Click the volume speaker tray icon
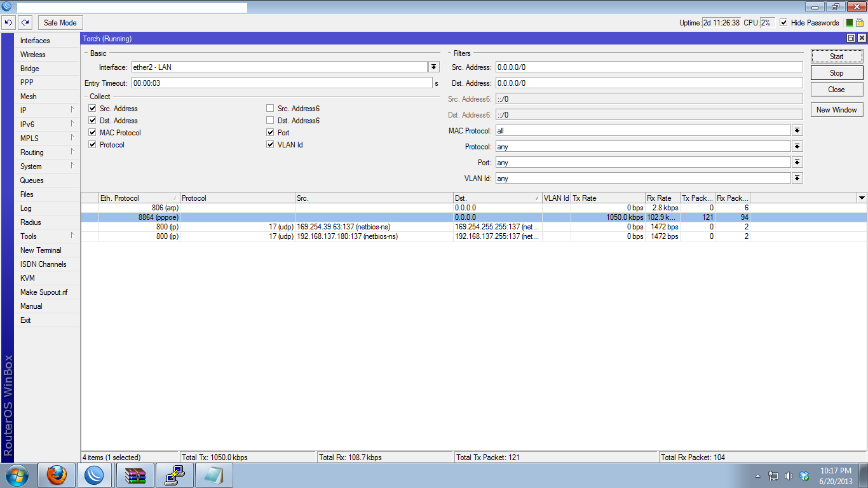This screenshot has height=488, width=868. [789, 476]
